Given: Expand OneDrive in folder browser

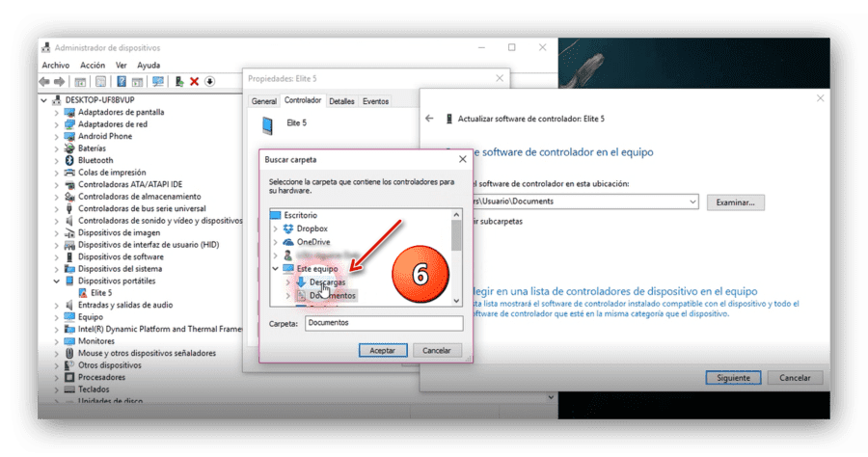Looking at the screenshot, I should tap(275, 242).
